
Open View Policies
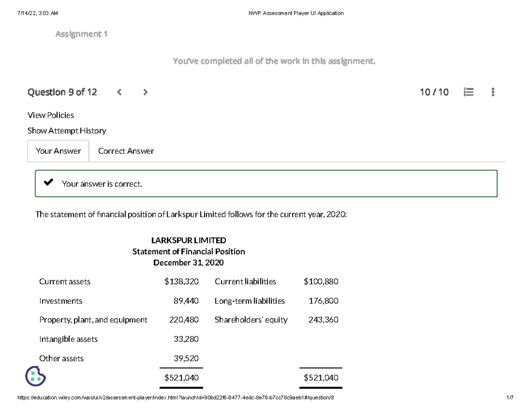[x=51, y=115]
